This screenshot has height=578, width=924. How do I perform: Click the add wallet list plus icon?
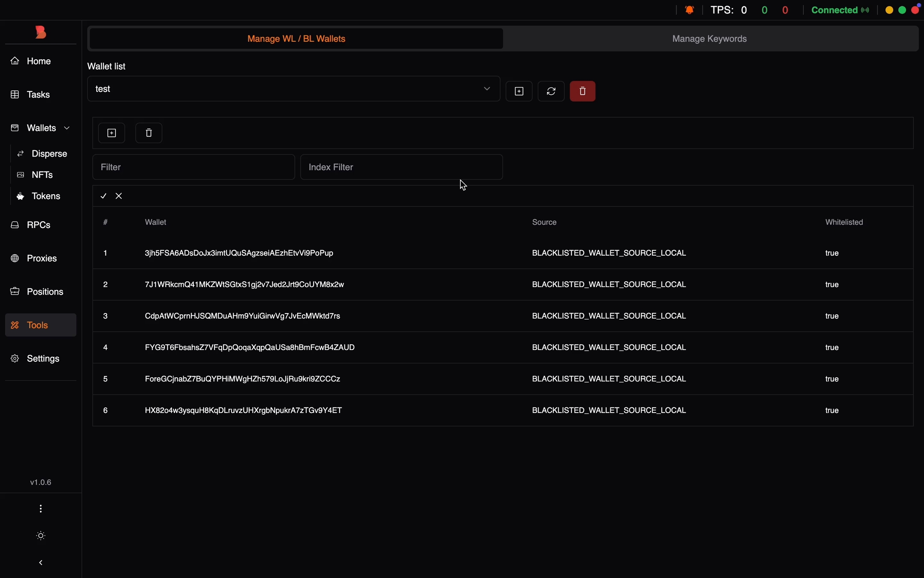(519, 91)
